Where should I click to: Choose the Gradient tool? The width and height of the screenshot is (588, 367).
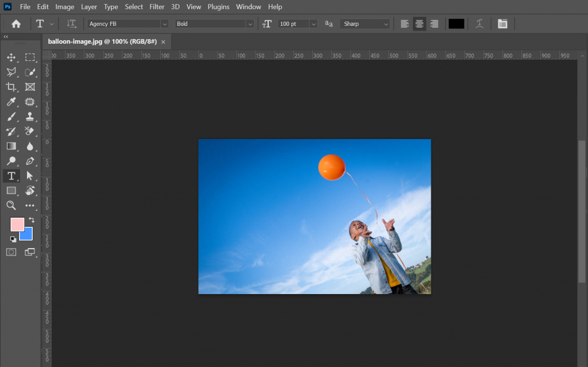[11, 146]
